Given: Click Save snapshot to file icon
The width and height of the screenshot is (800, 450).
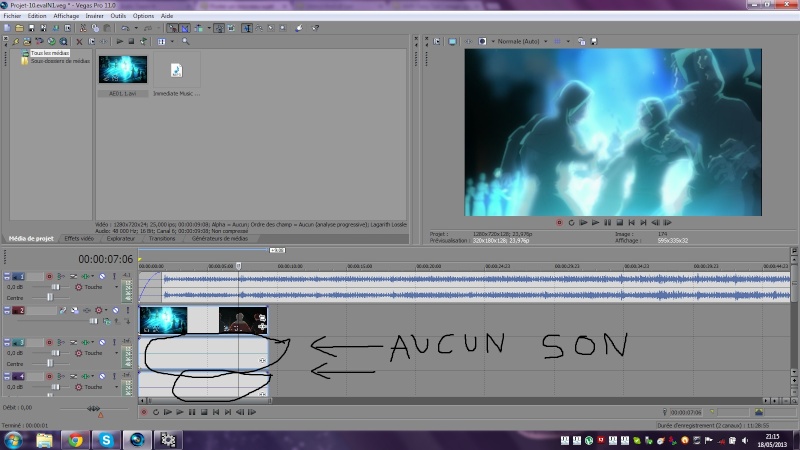Looking at the screenshot, I should tap(594, 41).
